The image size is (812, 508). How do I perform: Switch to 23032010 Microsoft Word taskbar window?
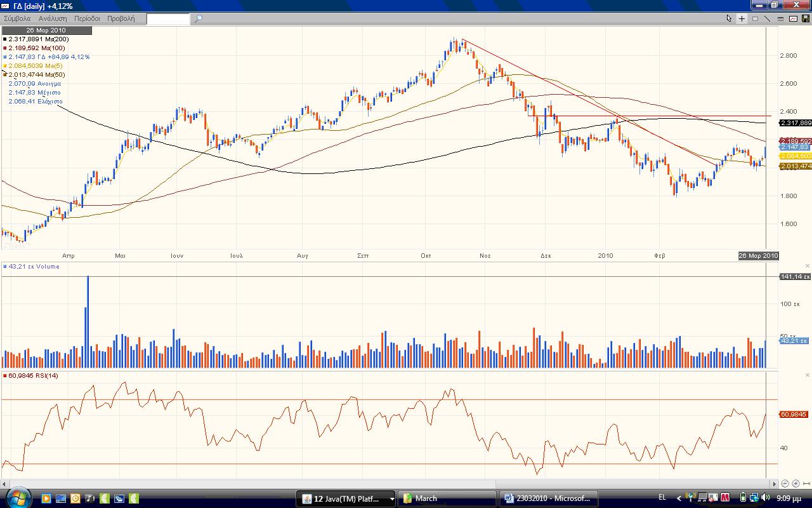click(549, 498)
